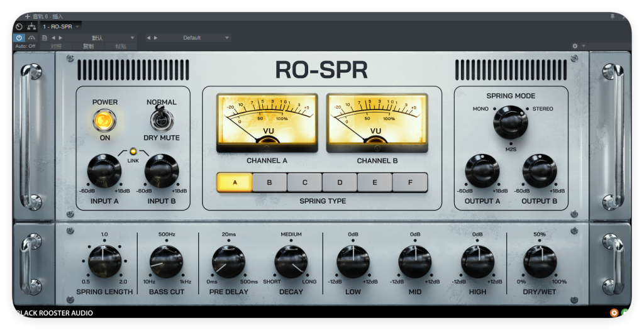The height and width of the screenshot is (330, 644).
Task: Pin the plugin window open
Action: (613, 16)
